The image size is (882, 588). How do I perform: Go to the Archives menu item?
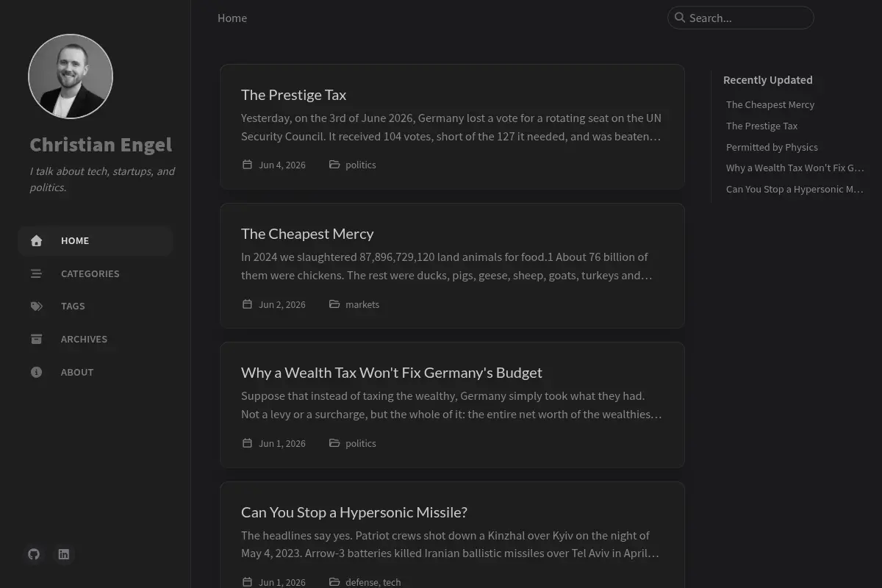coord(95,339)
